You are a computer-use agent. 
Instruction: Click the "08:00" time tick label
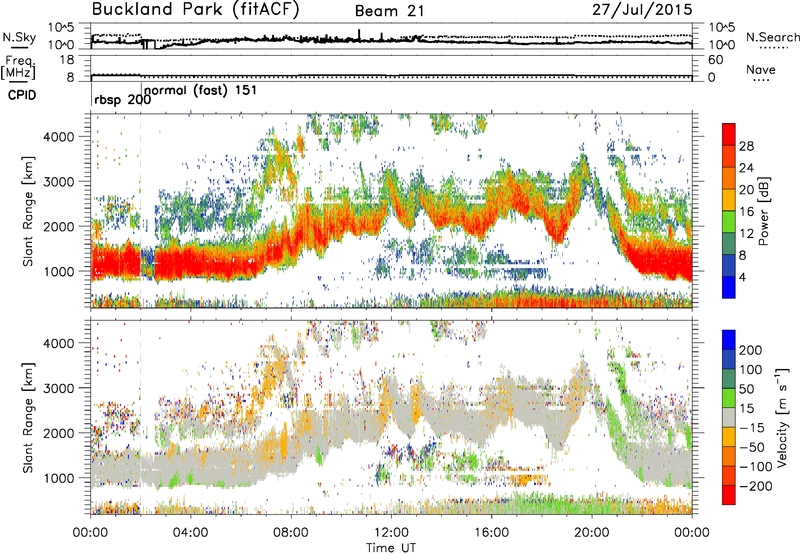(x=291, y=533)
